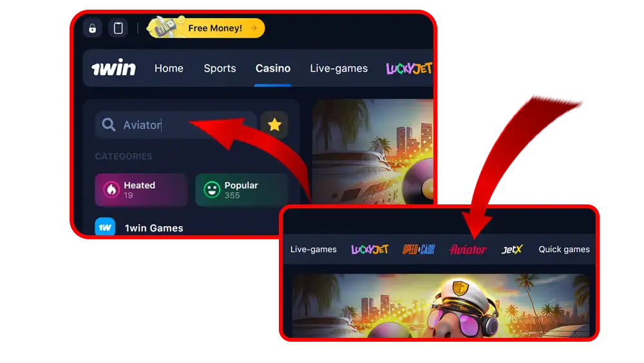Viewport: 644px width, 363px height.
Task: Click into the Aviator search field
Action: pyautogui.click(x=176, y=124)
